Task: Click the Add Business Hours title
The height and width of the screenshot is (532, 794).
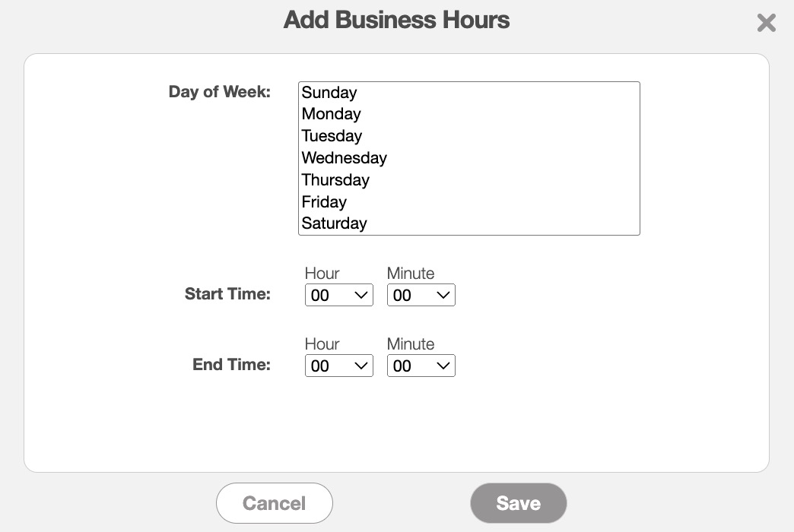Action: point(396,20)
